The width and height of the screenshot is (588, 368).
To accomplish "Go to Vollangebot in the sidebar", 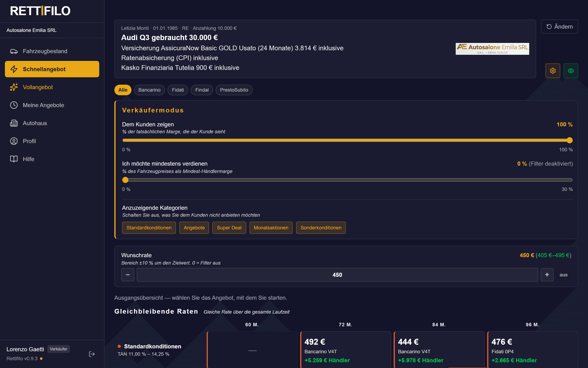I will (x=52, y=87).
